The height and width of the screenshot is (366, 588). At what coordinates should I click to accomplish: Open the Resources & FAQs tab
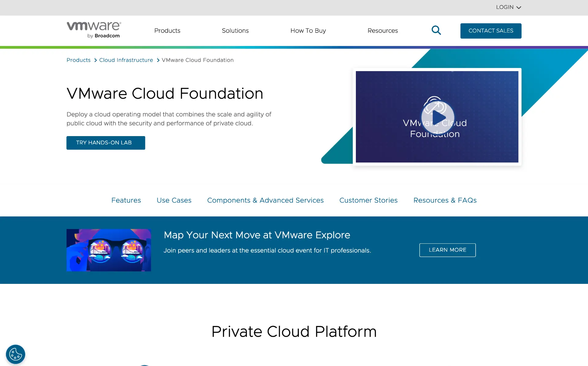click(445, 200)
